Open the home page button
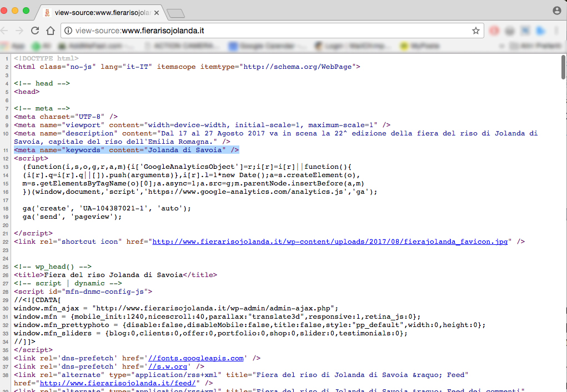 (51, 31)
